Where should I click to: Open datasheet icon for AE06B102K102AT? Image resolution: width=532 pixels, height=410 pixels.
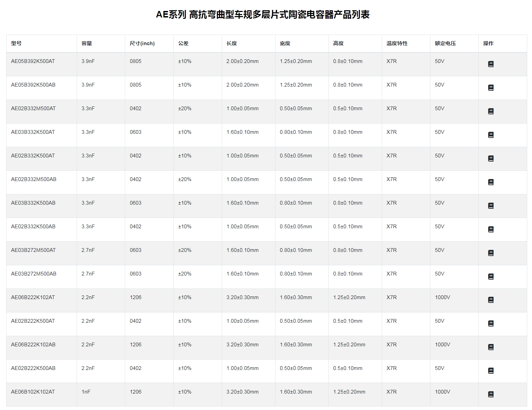(491, 394)
